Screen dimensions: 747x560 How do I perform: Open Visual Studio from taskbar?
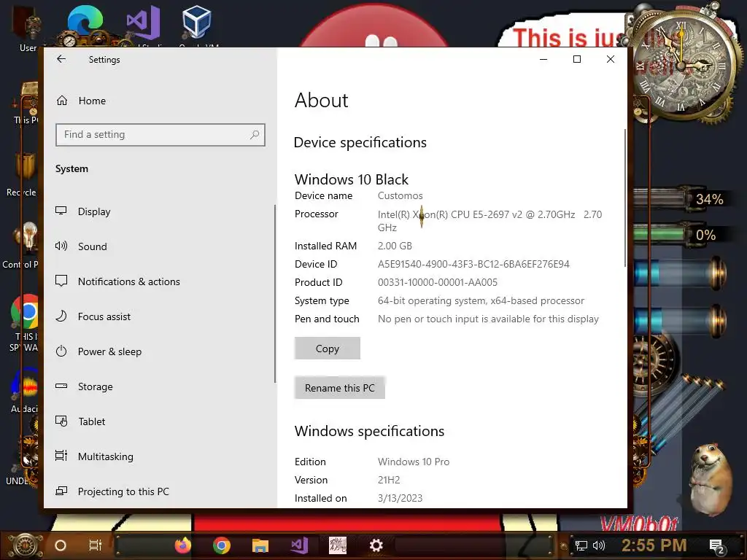pyautogui.click(x=299, y=545)
